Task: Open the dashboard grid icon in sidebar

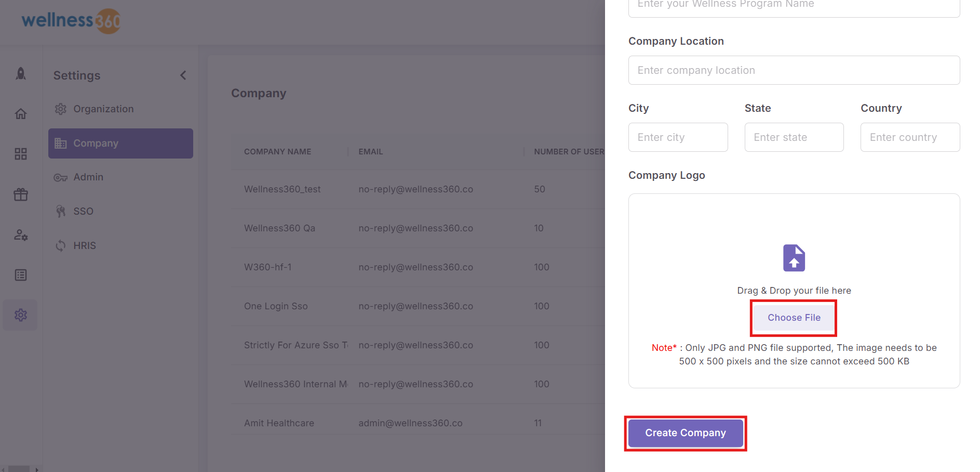Action: tap(21, 154)
